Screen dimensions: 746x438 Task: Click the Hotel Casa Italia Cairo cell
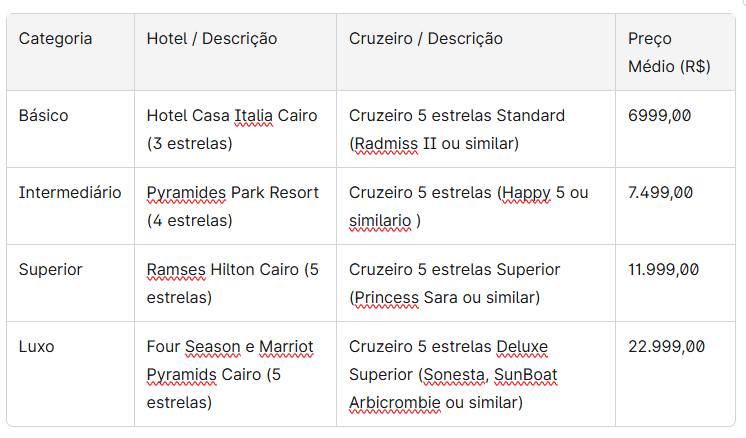pos(232,129)
